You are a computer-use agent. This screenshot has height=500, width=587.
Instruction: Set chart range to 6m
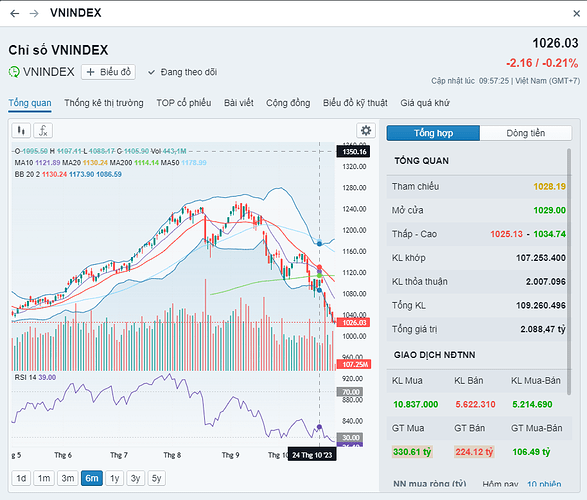[92, 478]
